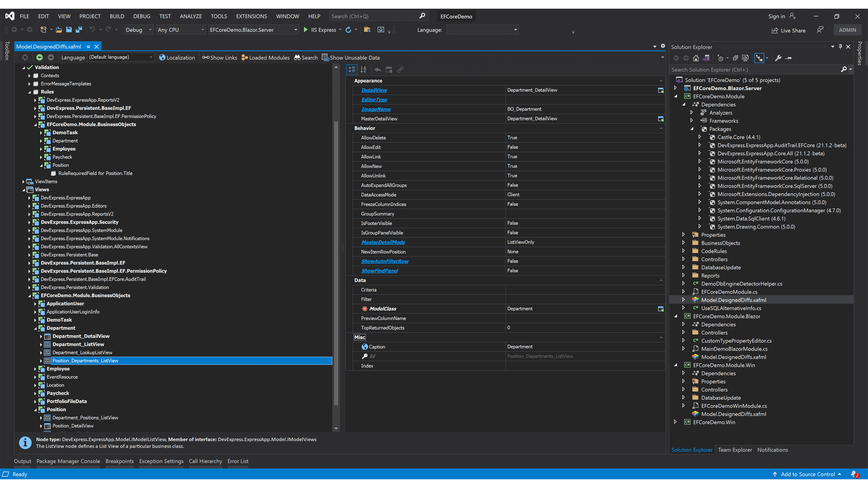Sort properties alphabetically in the properties grid
Screen dimensions: 868x488
click(364, 69)
